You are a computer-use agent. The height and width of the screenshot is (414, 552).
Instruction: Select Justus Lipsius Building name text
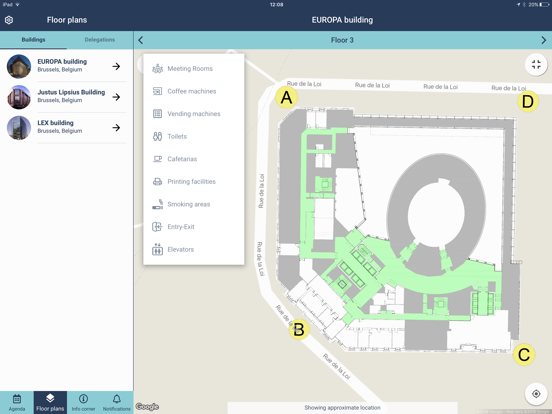coord(71,92)
